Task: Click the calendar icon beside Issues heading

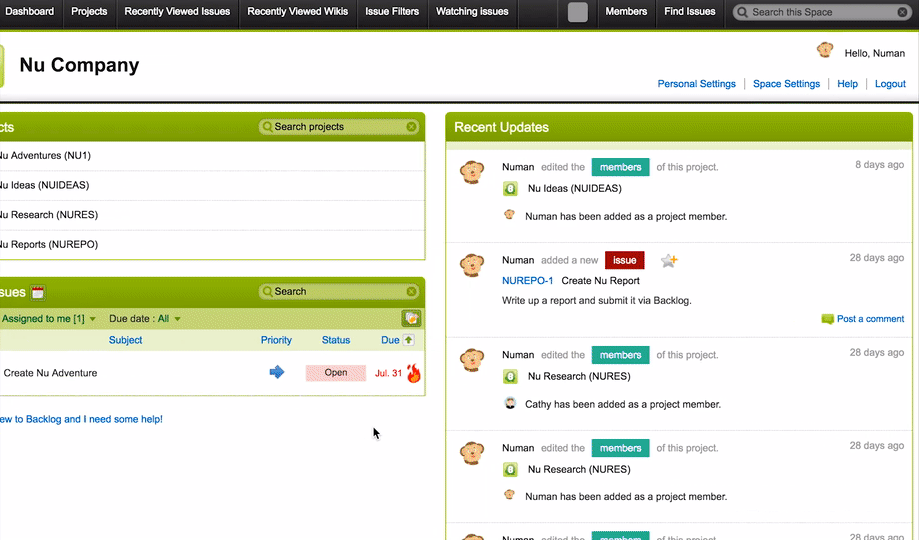Action: click(38, 293)
